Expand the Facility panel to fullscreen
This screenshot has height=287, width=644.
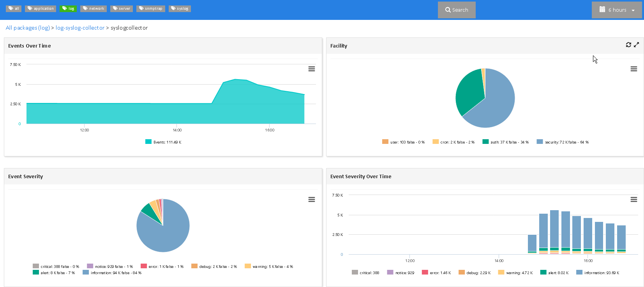click(x=636, y=45)
